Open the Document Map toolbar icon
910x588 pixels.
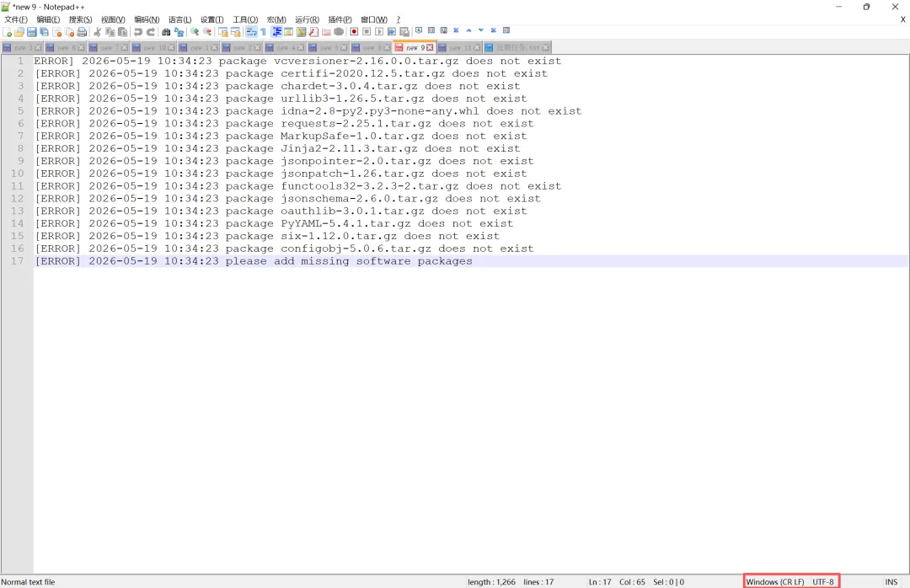(301, 32)
